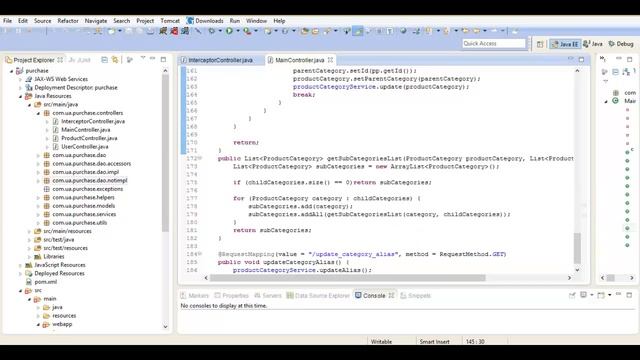Close the MainController.java editor tab
640x360 pixels.
point(330,60)
